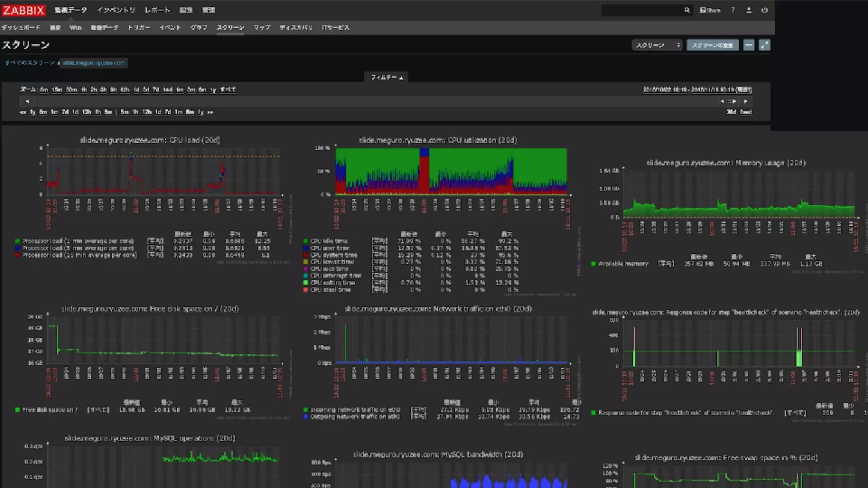This screenshot has height=488, width=868.
Task: Toggle the fixed period link
Action: point(746,112)
